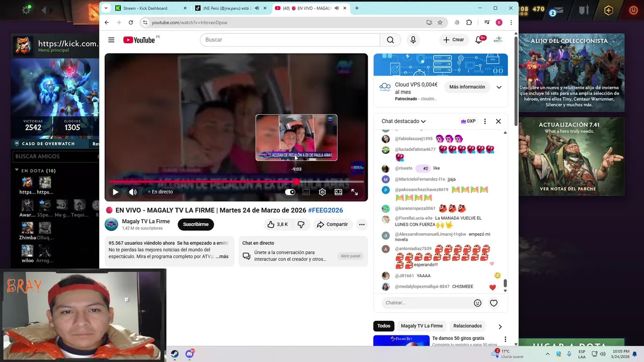
Task: Click the video preview thumbnail popup
Action: click(296, 138)
